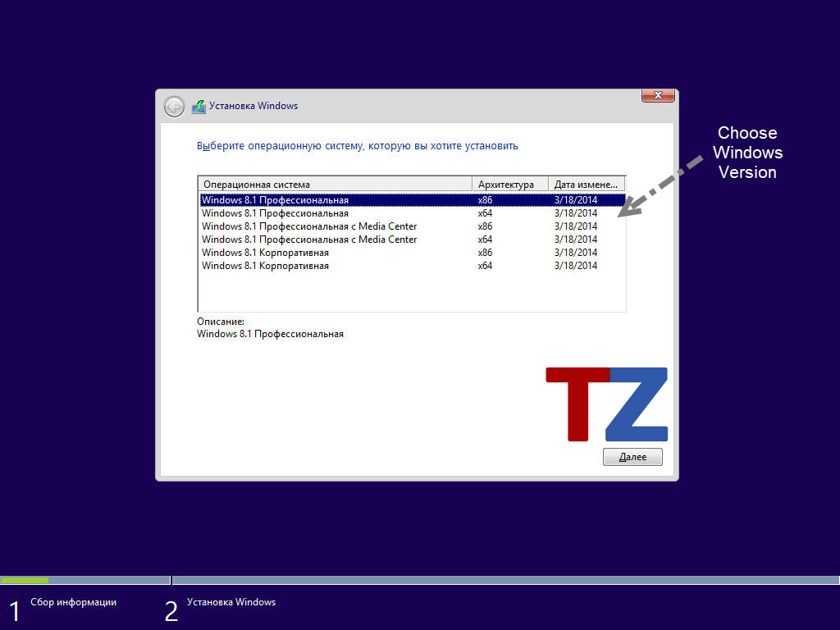The image size is (840, 630).
Task: Click the Сбор информации step label
Action: [73, 602]
